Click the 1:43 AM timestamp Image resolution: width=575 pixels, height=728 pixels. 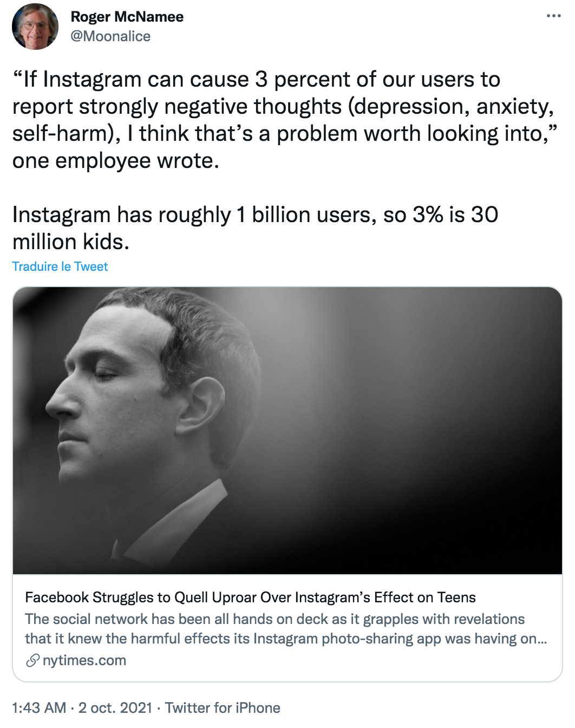[39, 708]
